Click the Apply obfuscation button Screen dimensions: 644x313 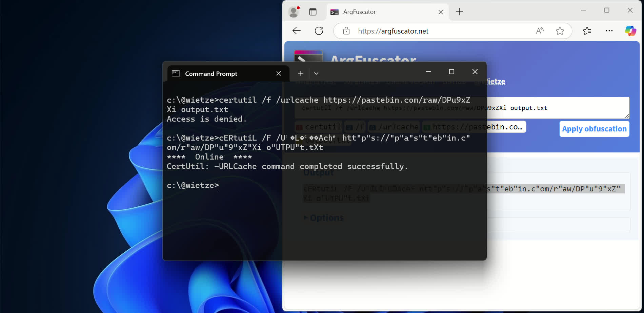click(594, 129)
